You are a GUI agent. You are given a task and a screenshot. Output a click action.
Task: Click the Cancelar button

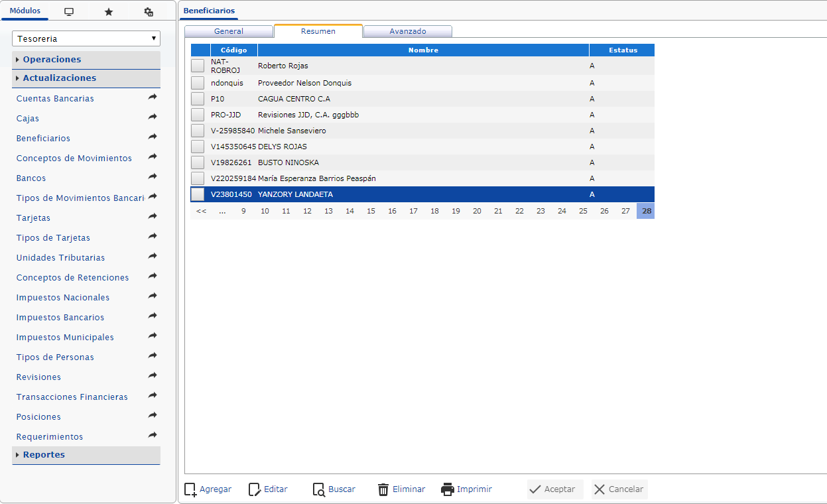[619, 489]
